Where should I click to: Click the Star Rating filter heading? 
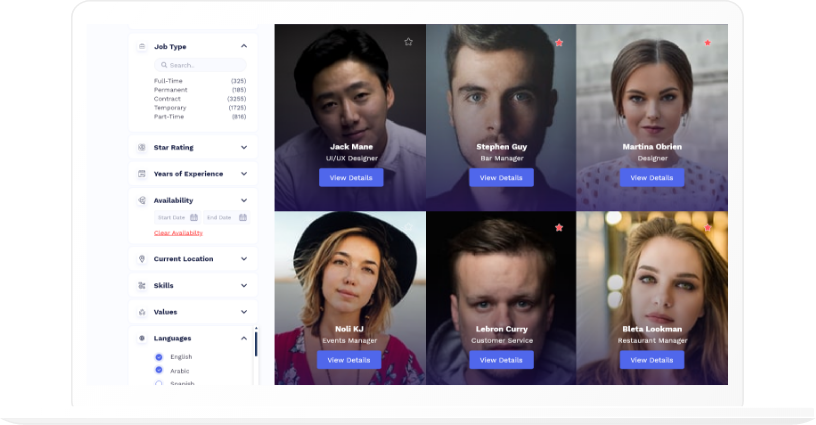[x=173, y=148]
